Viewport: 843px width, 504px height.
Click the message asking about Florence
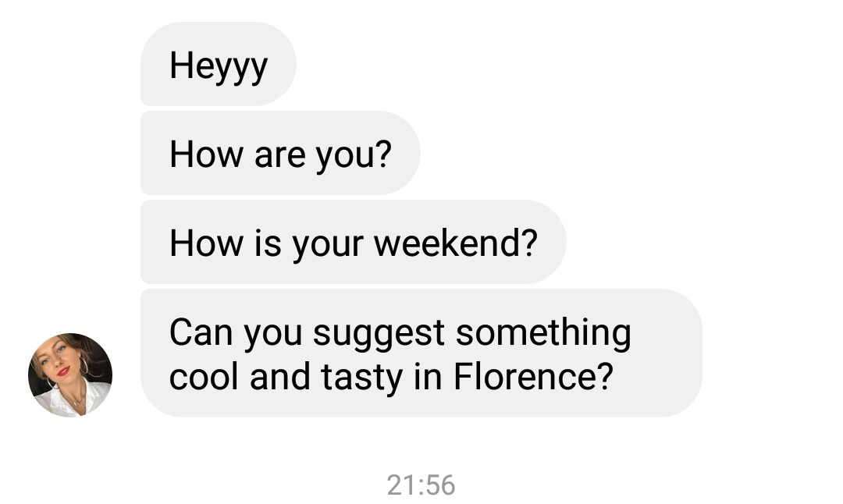tap(420, 353)
